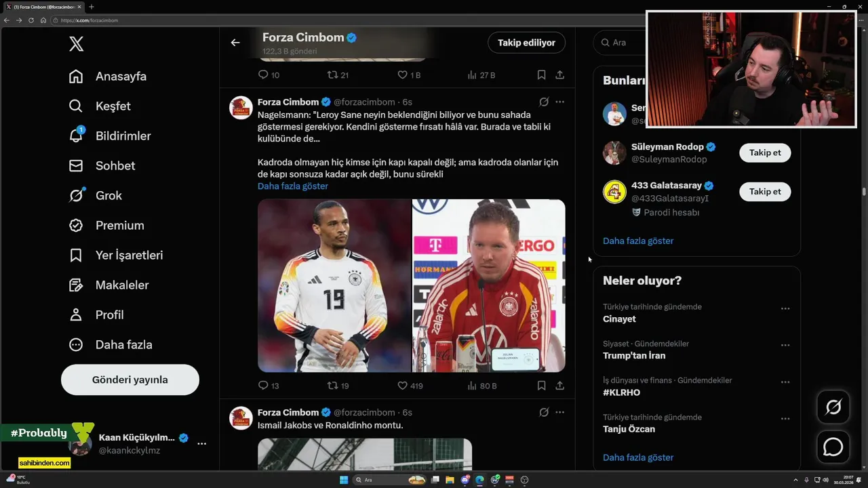Open Grok from sidebar
The image size is (868, 488).
click(96, 196)
